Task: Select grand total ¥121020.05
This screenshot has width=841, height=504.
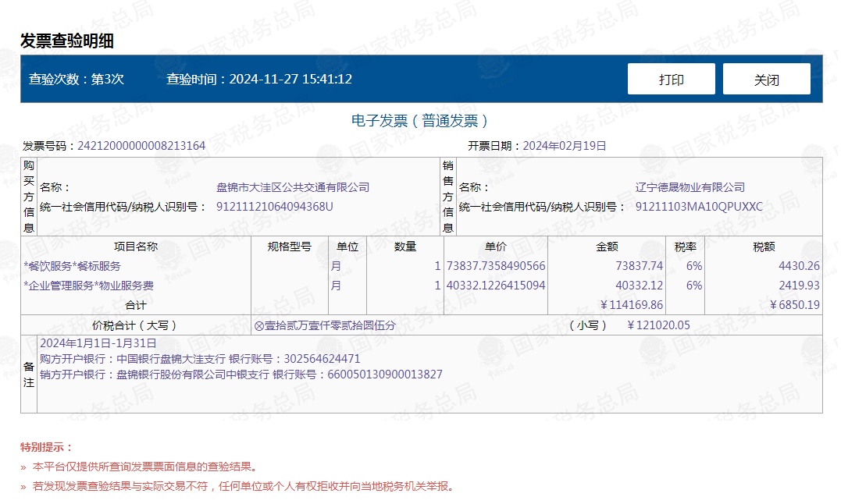Action: click(658, 325)
